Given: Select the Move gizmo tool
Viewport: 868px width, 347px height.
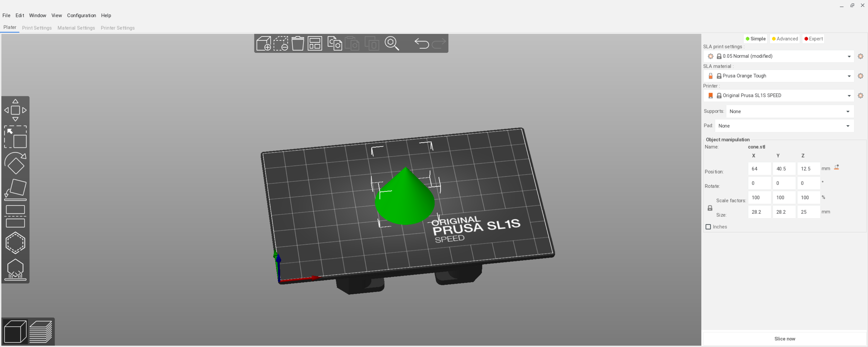Looking at the screenshot, I should click(x=15, y=110).
